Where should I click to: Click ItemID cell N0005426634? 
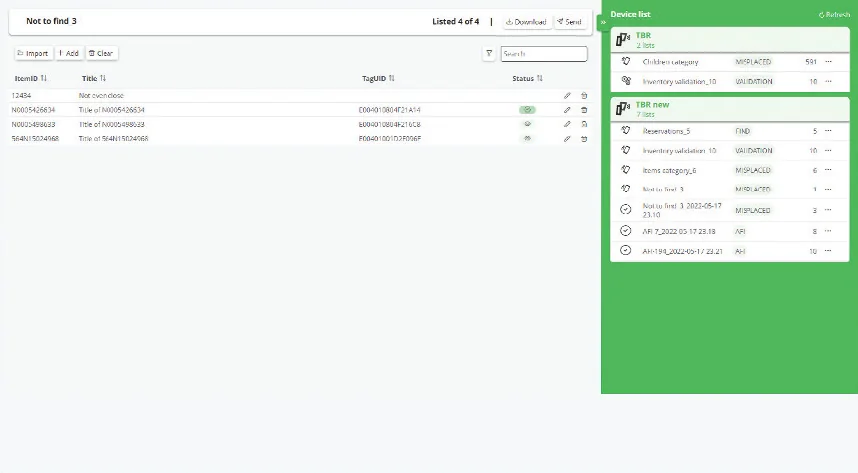(x=33, y=110)
